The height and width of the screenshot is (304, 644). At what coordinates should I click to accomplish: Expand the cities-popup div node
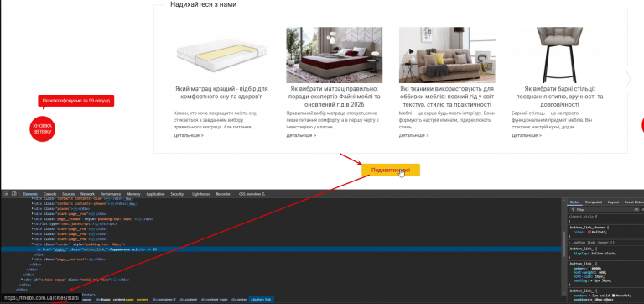coord(22,280)
